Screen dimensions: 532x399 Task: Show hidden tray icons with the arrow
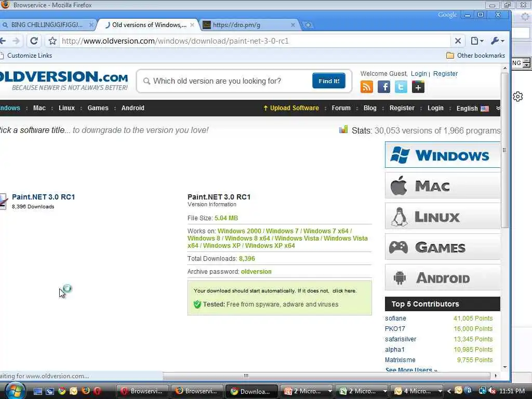point(449,391)
